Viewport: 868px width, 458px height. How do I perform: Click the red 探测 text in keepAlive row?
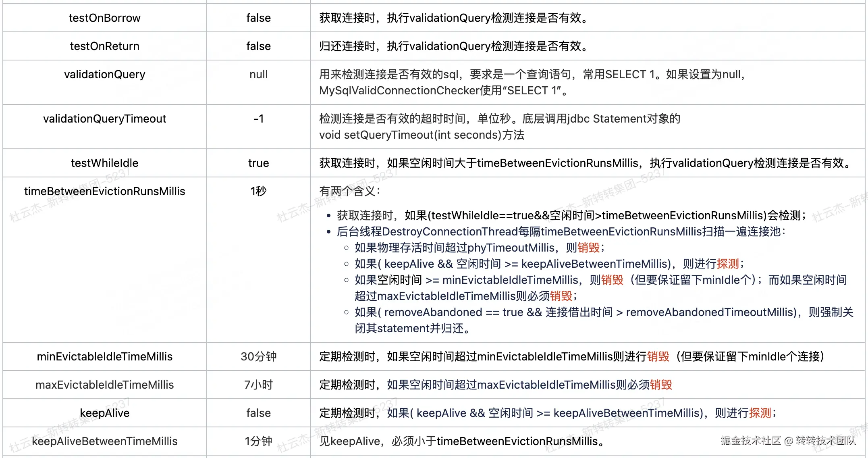point(760,413)
